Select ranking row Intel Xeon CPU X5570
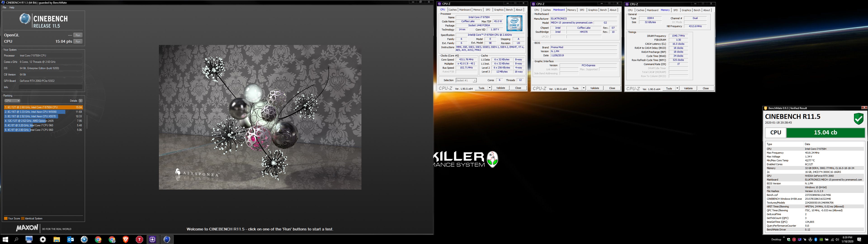The height and width of the screenshot is (244, 868). pyautogui.click(x=43, y=116)
